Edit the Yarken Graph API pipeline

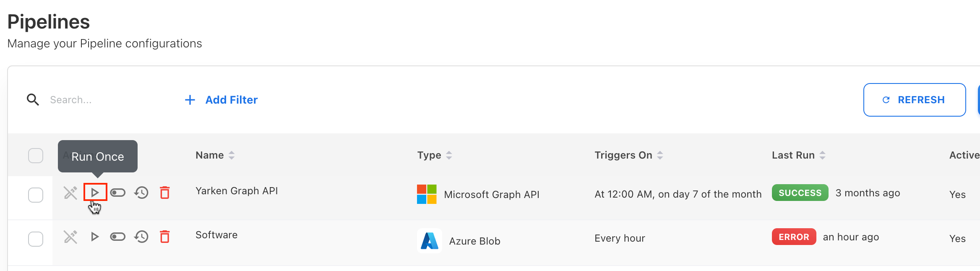[x=70, y=193]
